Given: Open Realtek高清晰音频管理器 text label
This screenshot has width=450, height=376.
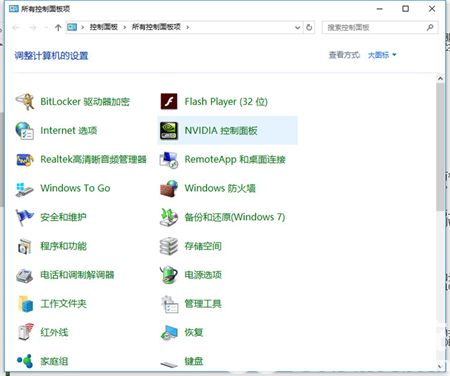Looking at the screenshot, I should pyautogui.click(x=93, y=159).
